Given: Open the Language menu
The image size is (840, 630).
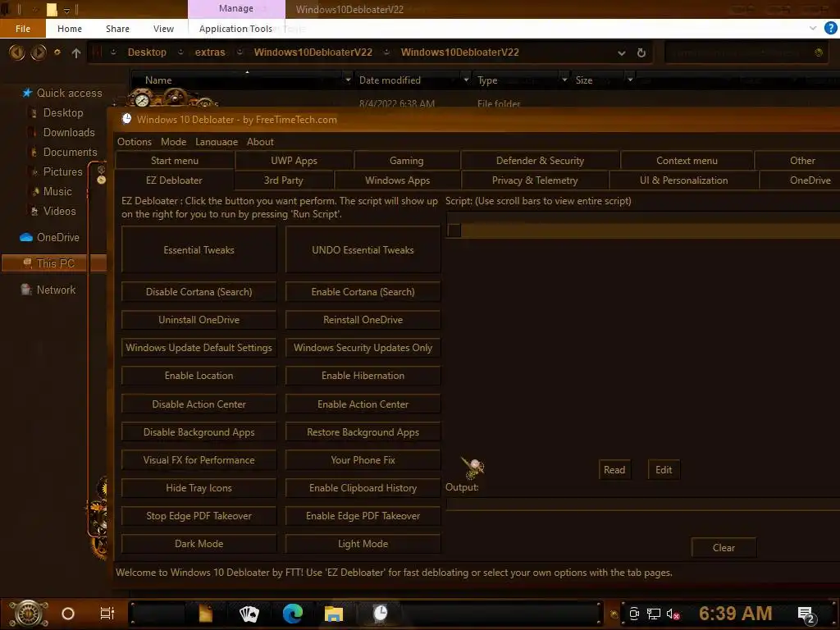Looking at the screenshot, I should [x=217, y=142].
